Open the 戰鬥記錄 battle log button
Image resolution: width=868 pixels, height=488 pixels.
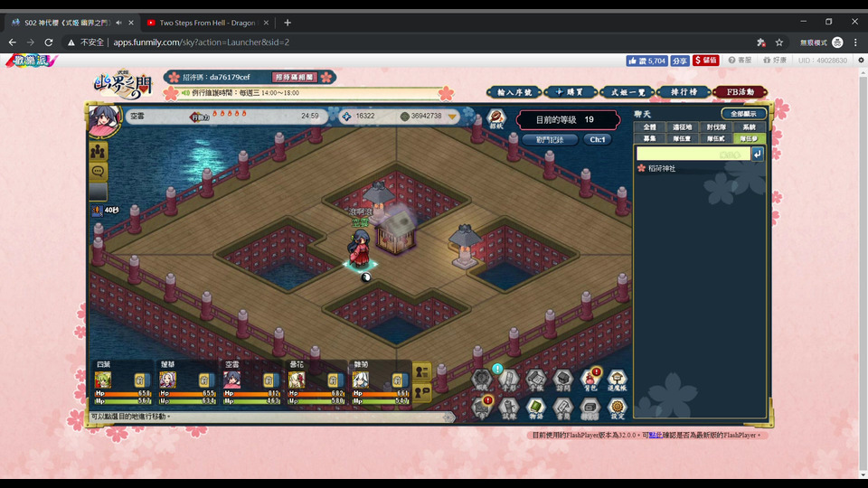pyautogui.click(x=549, y=140)
